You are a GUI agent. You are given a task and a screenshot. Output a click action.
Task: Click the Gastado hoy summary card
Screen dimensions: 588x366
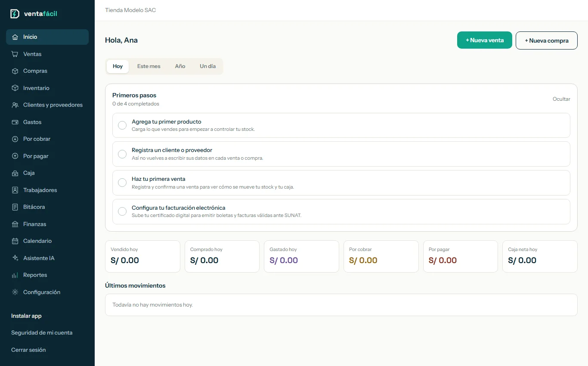(x=301, y=256)
